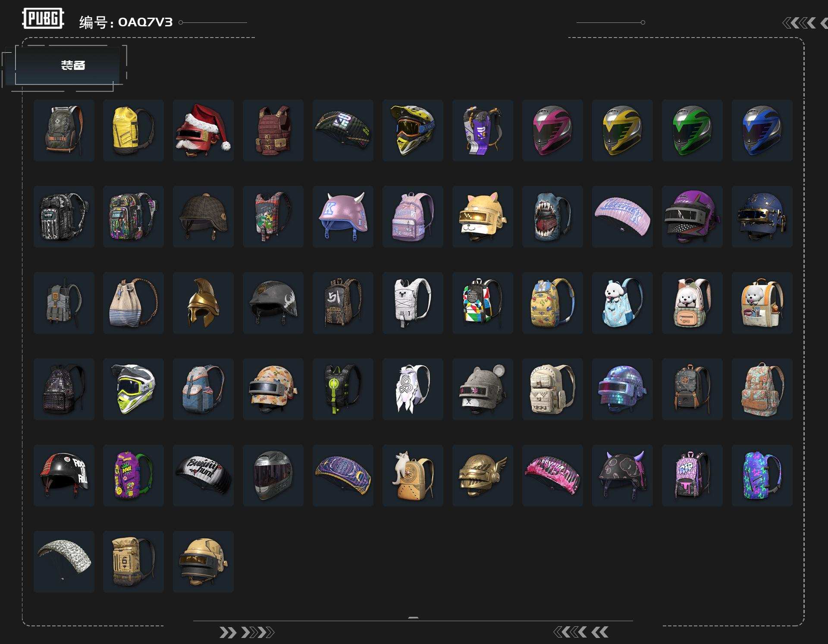Choose the golden Spartan crested helmet
Screen dimensions: 828x644
pyautogui.click(x=203, y=303)
